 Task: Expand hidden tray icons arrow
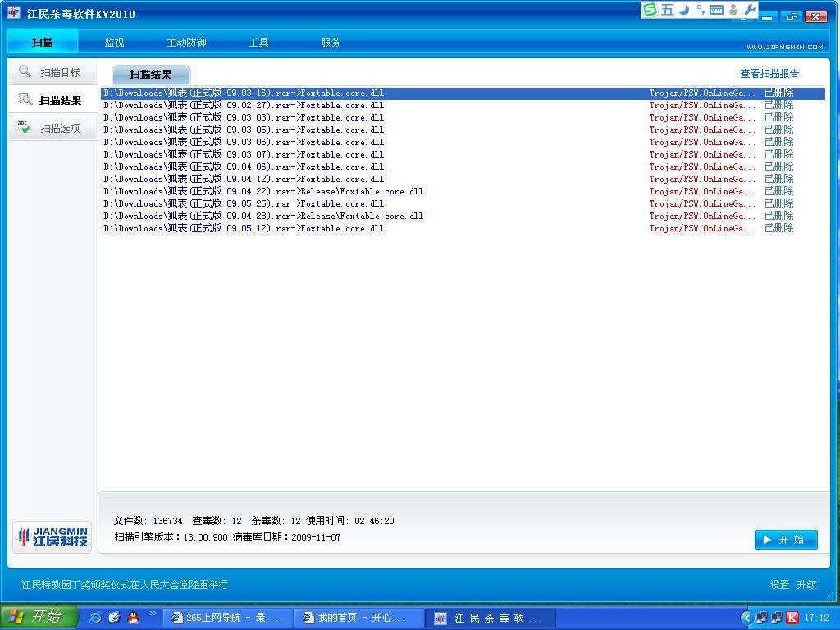click(746, 618)
